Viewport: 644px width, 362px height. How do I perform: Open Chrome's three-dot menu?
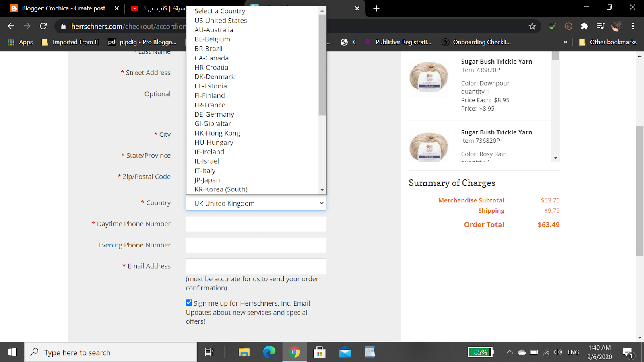633,26
